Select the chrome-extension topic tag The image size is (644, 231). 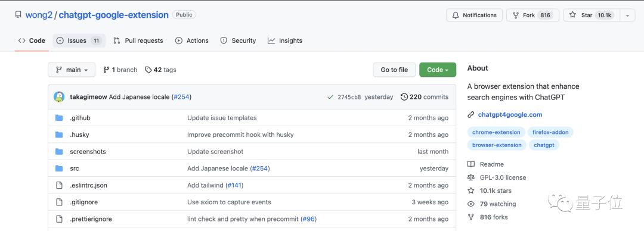[496, 132]
